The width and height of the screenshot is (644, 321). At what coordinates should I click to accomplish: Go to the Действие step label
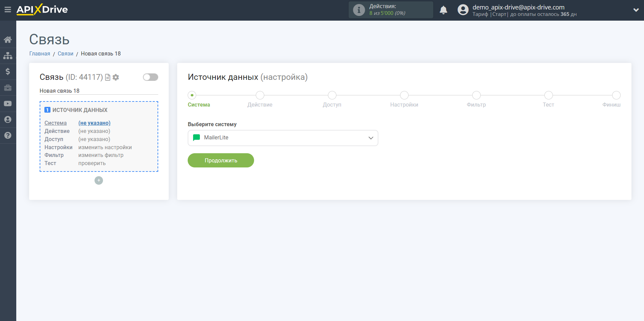click(260, 105)
